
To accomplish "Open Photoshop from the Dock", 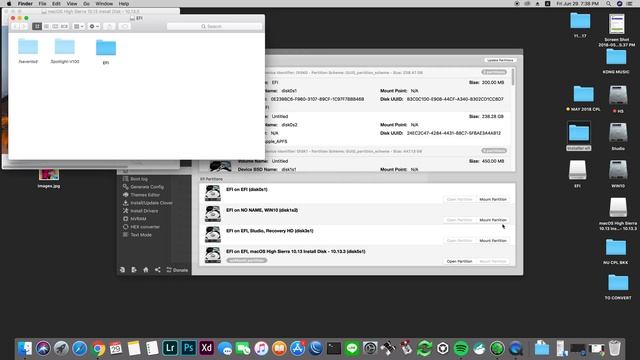I will pos(188,348).
